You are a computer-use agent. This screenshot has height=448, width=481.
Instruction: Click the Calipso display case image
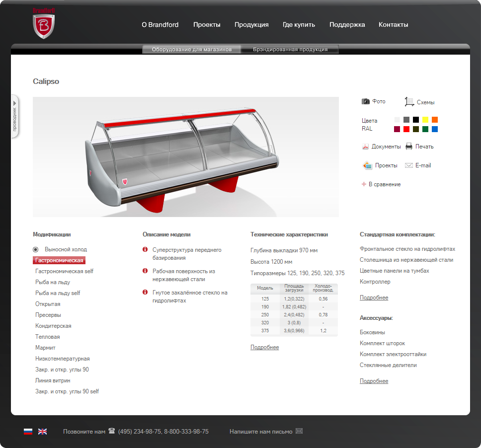(185, 157)
